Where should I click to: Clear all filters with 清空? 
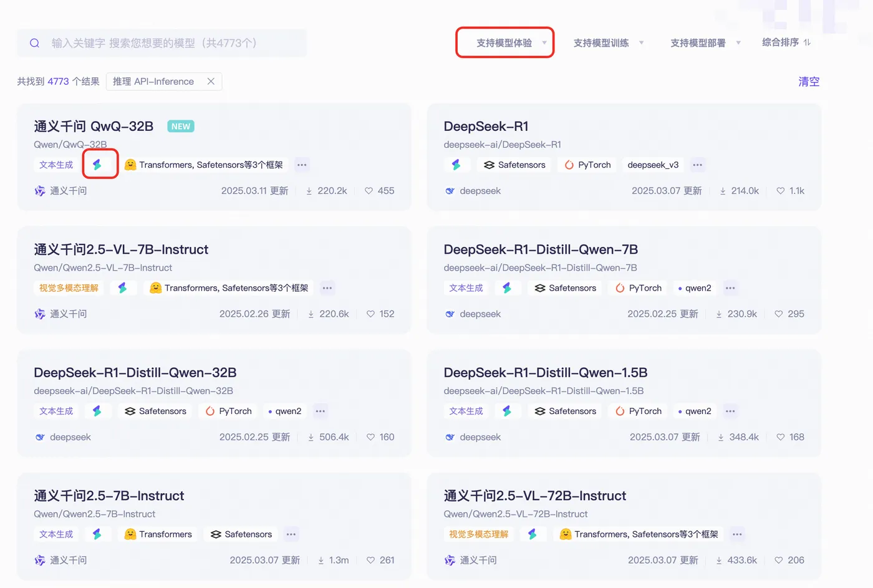coord(809,82)
